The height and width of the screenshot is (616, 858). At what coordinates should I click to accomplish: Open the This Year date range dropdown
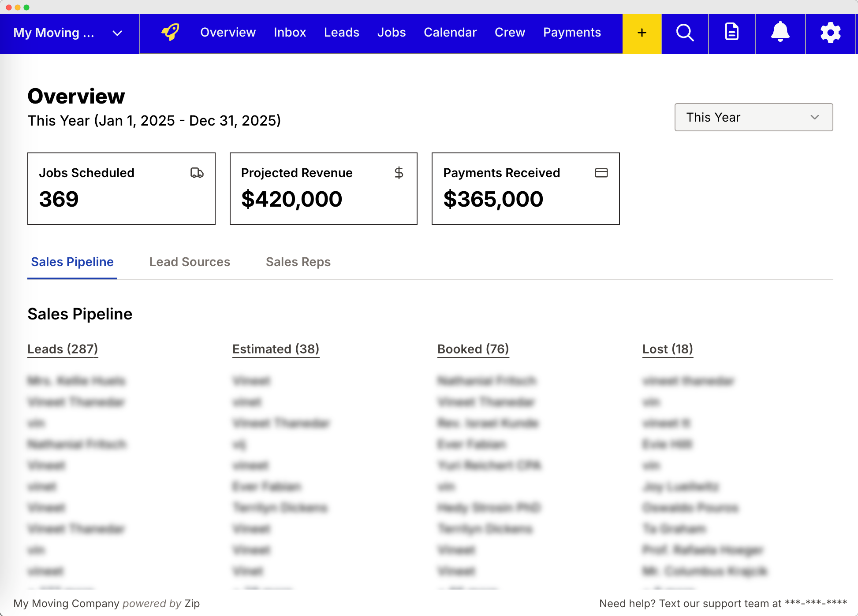pyautogui.click(x=754, y=117)
